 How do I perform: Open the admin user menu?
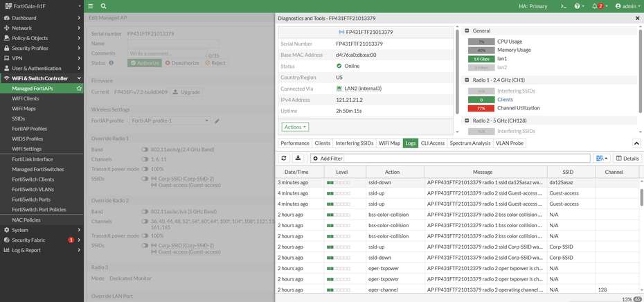tap(628, 6)
